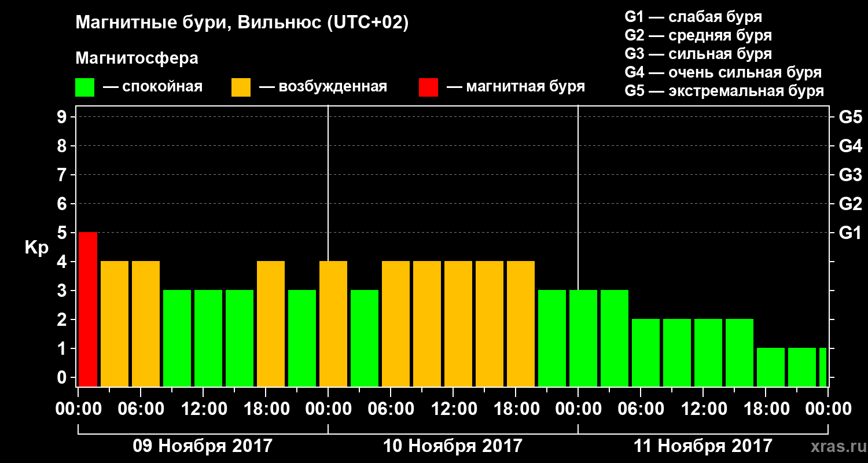868x463 pixels.
Task: Click the 'Магнитосфера' heading
Action: (x=137, y=58)
